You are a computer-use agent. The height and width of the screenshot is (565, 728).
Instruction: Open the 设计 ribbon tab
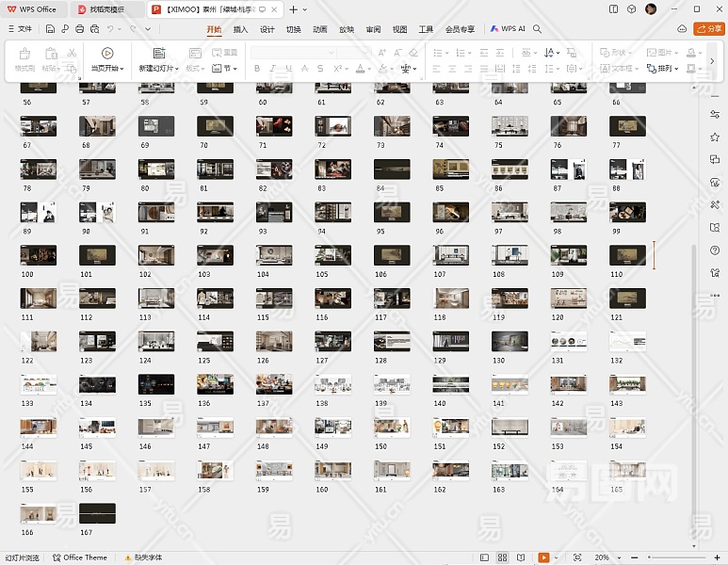(267, 29)
